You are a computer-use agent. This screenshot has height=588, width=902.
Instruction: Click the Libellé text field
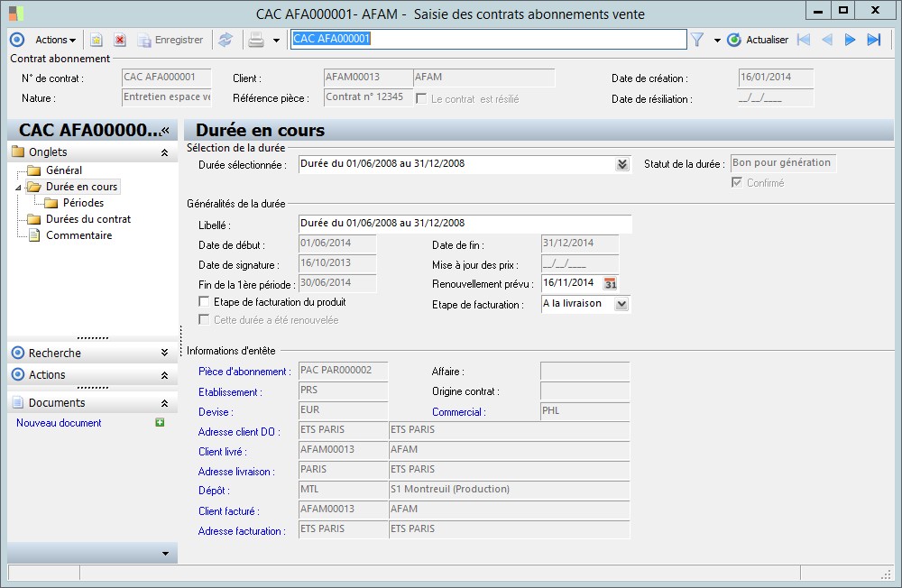(x=465, y=224)
